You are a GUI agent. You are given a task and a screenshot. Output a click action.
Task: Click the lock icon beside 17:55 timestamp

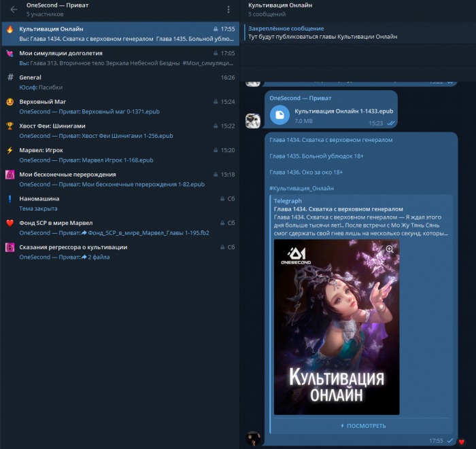pos(216,29)
